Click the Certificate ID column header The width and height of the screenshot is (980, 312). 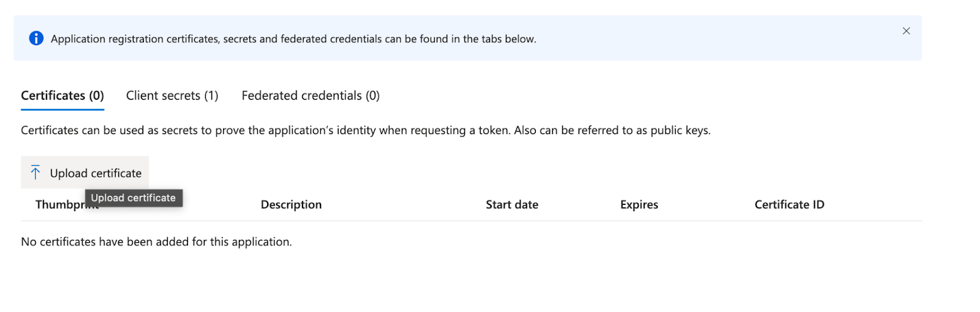789,205
